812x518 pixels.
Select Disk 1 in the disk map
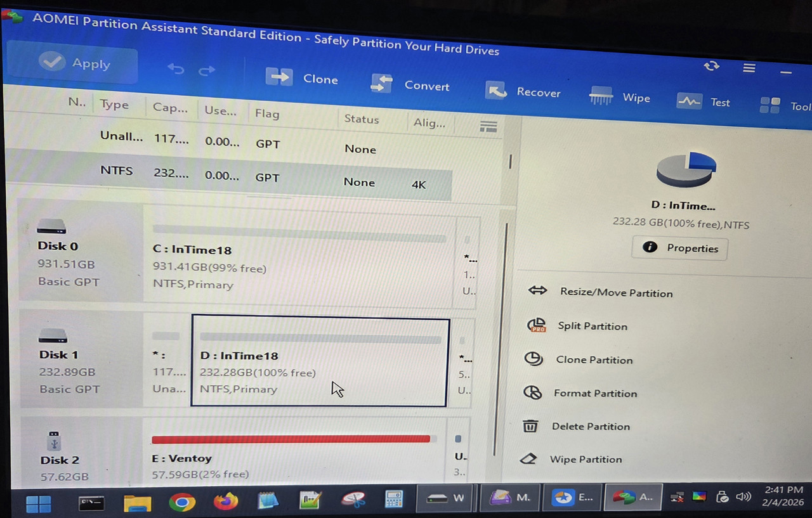(81, 358)
